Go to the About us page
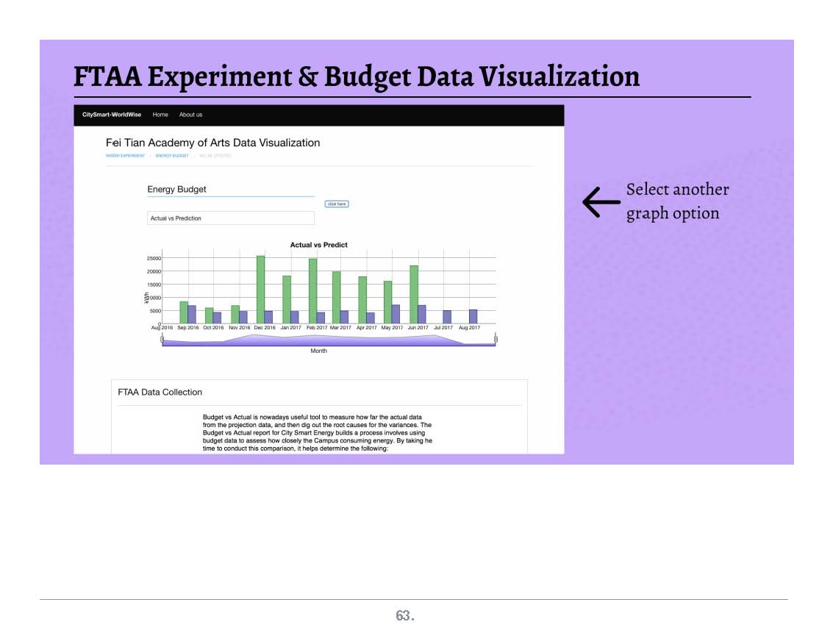Screen dimensions: 833x644 [190, 115]
